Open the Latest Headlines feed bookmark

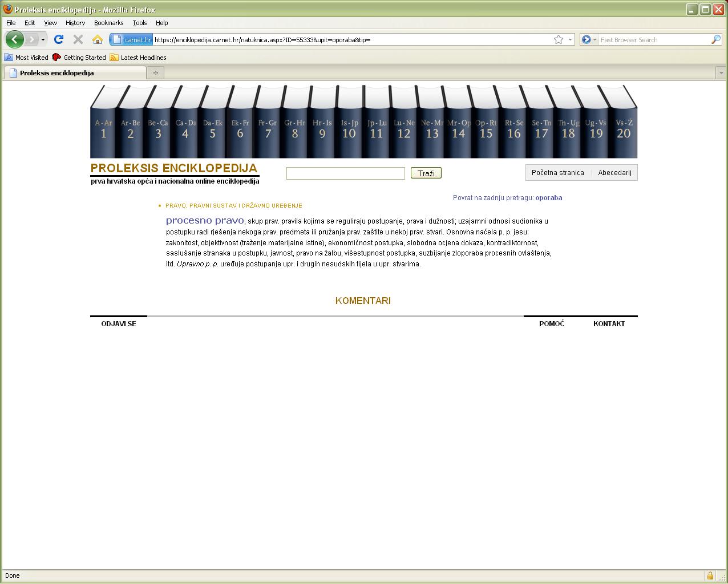click(x=138, y=57)
